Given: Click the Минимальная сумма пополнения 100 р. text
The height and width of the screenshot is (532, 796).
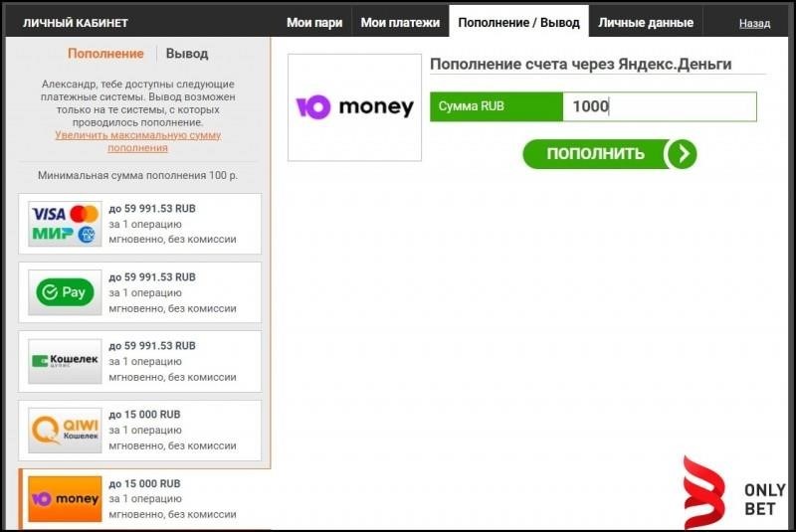Looking at the screenshot, I should [137, 175].
